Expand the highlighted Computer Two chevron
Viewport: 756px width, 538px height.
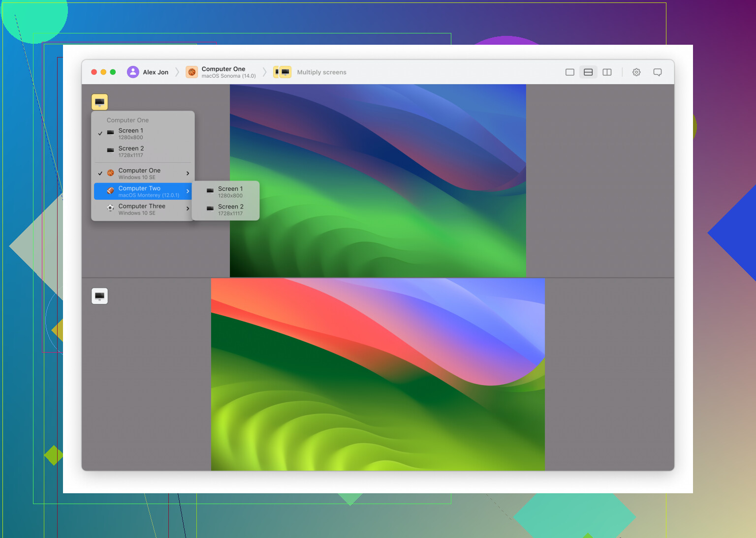click(188, 191)
